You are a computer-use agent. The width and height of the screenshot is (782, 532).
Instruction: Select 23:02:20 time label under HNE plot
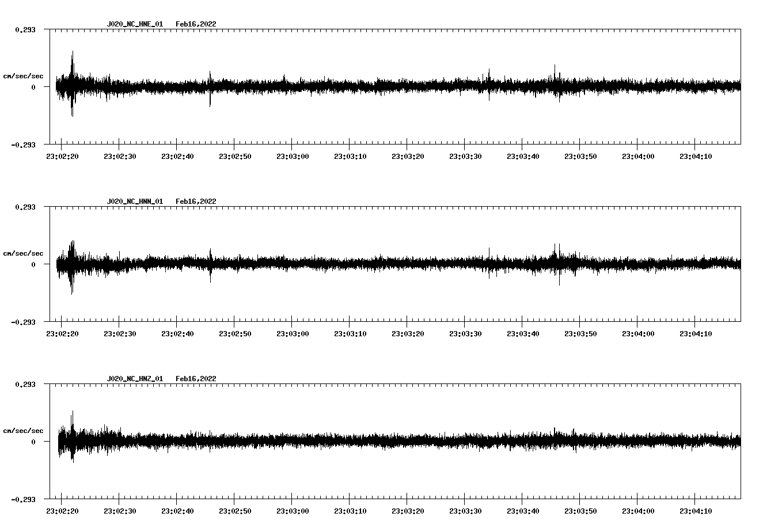pyautogui.click(x=62, y=157)
